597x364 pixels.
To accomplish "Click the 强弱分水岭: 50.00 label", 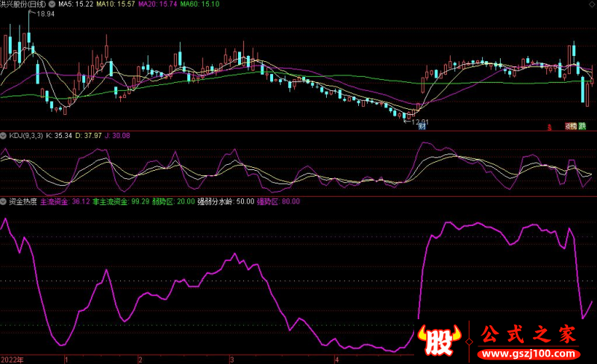I will pyautogui.click(x=225, y=201).
